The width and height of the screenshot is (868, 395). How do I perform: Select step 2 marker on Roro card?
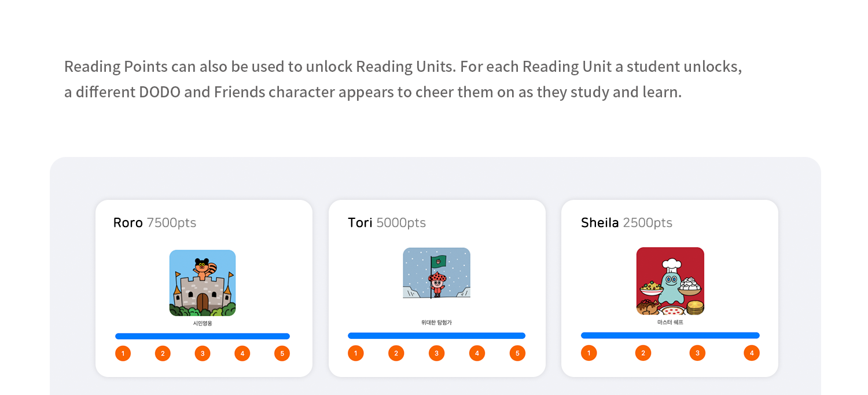click(163, 353)
